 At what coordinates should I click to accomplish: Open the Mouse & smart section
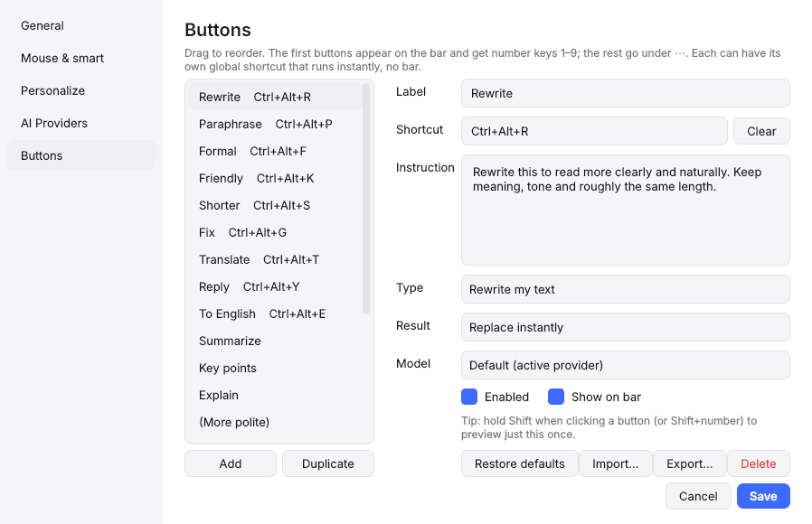[81, 59]
